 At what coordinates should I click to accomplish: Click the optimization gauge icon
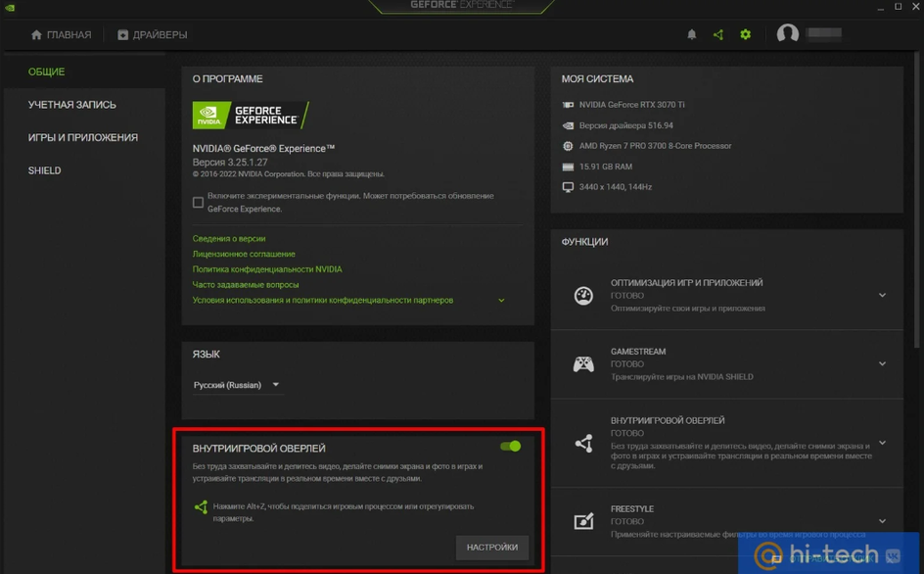click(x=583, y=295)
